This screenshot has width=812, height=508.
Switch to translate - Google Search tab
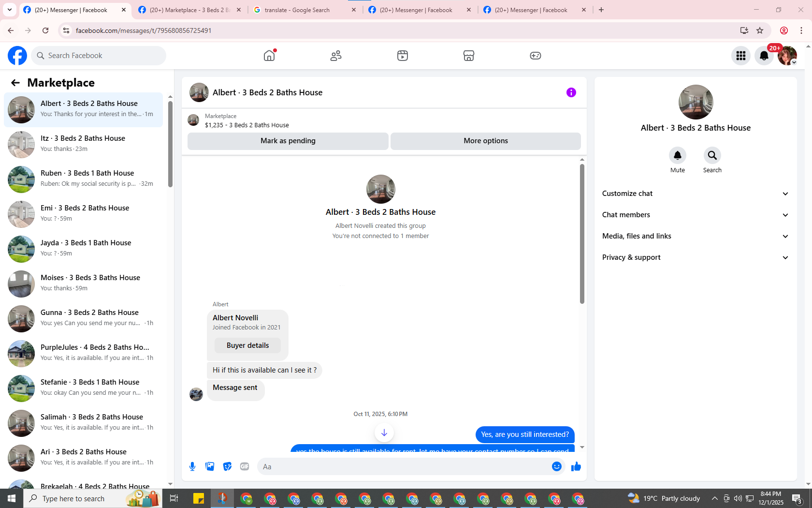point(305,10)
